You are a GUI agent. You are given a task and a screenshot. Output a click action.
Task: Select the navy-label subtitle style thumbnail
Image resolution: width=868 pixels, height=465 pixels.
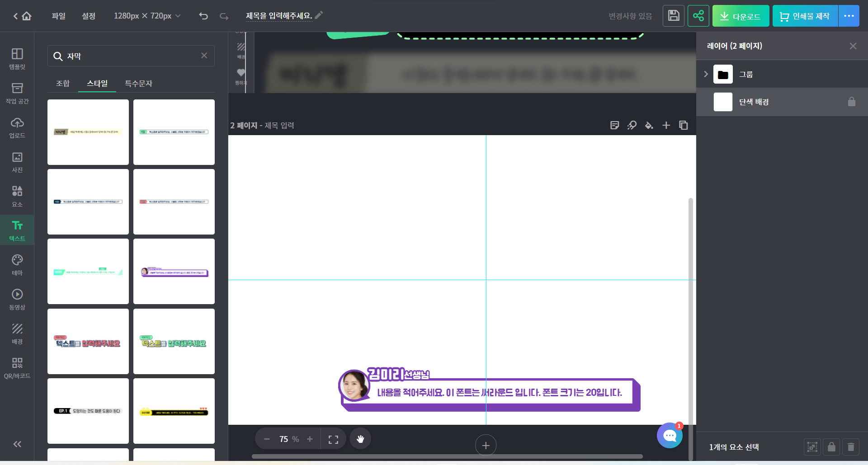(x=88, y=202)
